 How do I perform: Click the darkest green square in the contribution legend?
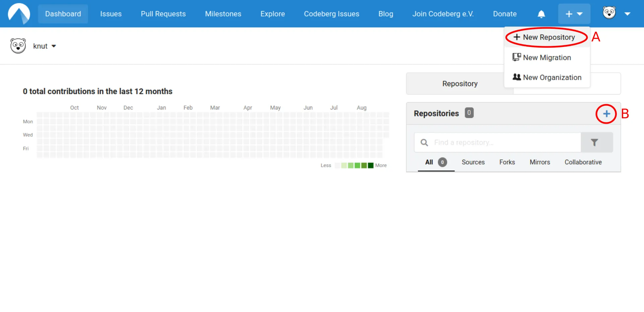[370, 165]
